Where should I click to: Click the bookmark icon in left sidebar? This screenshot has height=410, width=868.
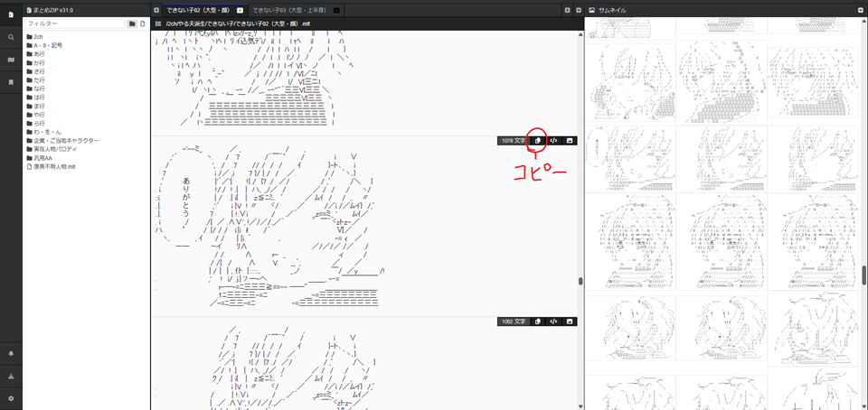[x=11, y=82]
